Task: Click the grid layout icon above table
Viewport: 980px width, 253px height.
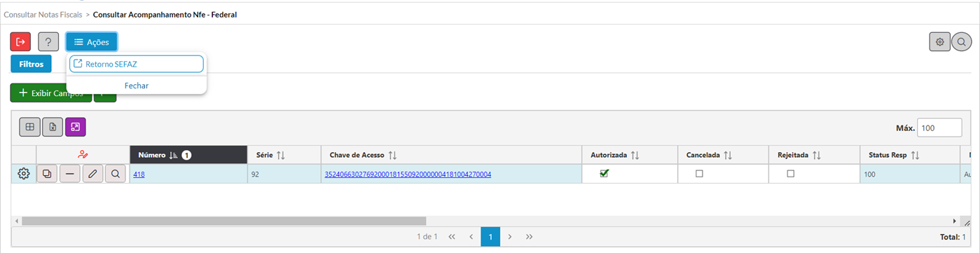Action: [x=29, y=127]
